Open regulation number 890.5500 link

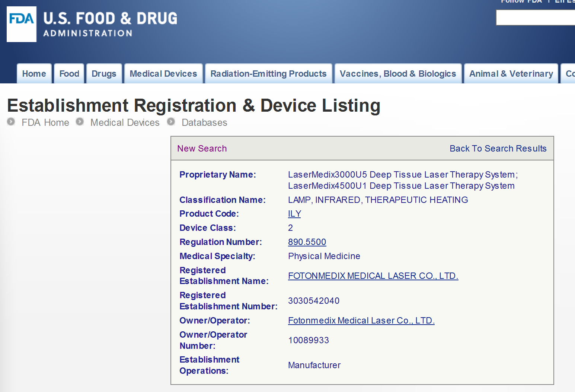pos(307,242)
